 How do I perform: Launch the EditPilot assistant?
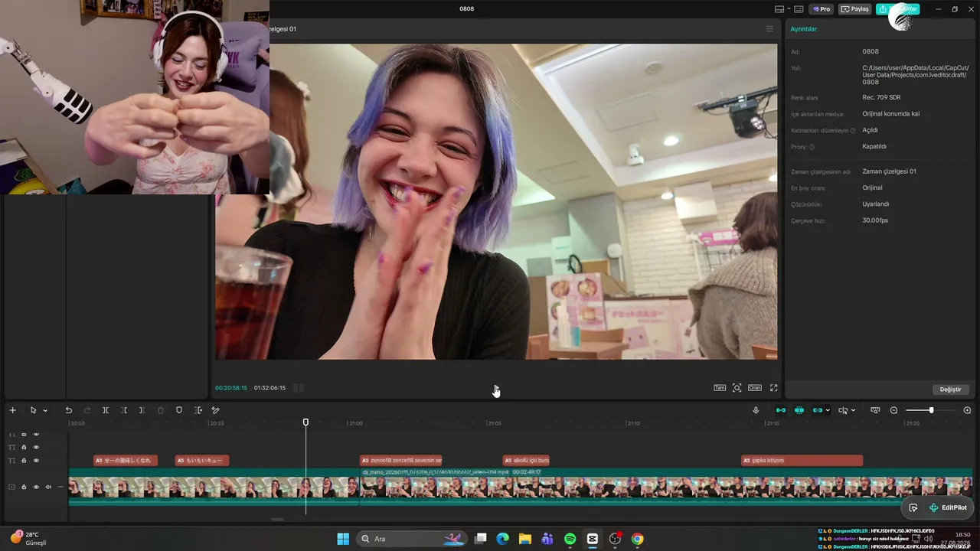(948, 507)
